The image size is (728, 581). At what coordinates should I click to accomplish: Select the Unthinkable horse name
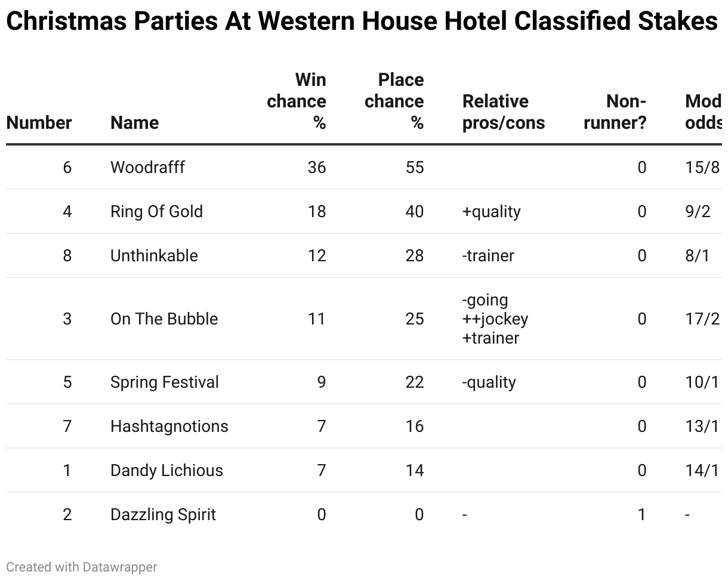pyautogui.click(x=154, y=255)
